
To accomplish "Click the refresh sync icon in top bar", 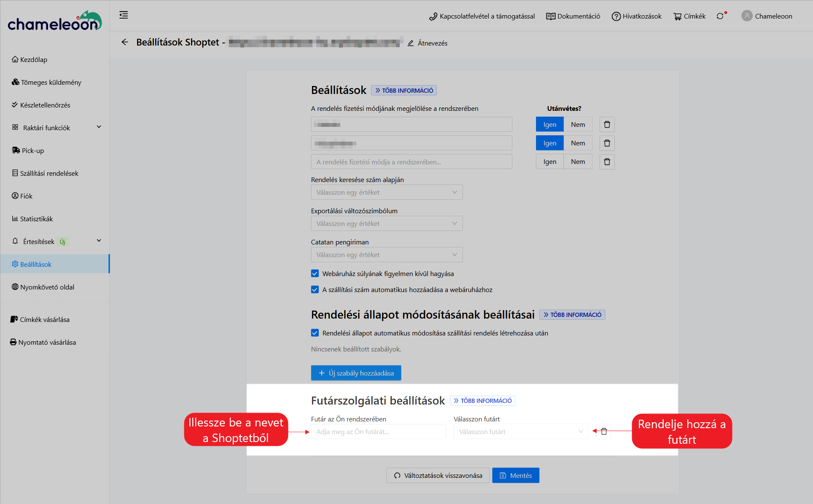I will [x=720, y=16].
